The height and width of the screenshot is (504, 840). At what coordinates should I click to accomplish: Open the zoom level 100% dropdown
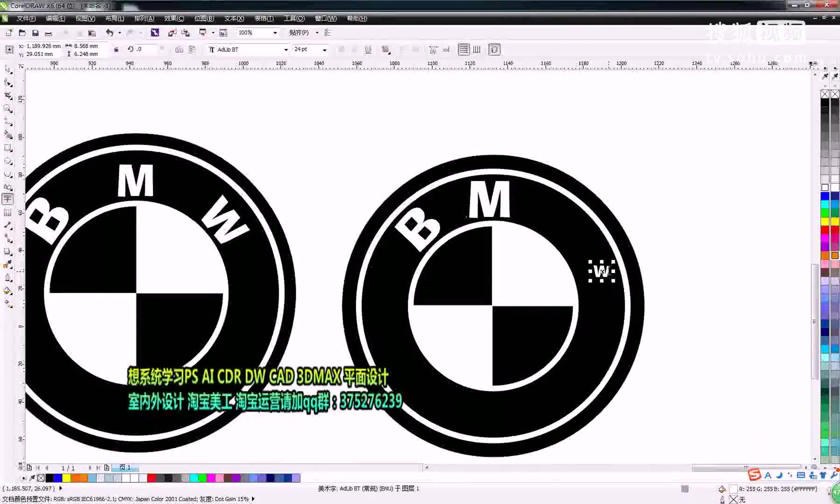275,33
